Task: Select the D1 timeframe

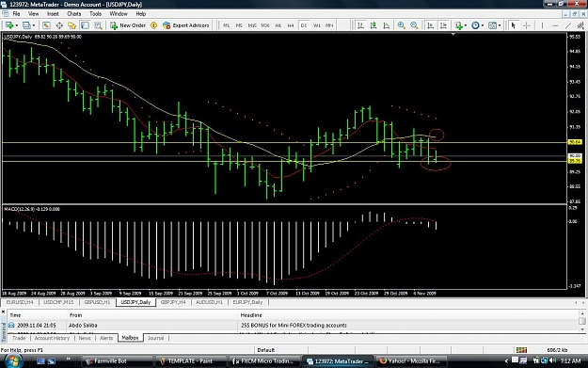Action: 304,25
